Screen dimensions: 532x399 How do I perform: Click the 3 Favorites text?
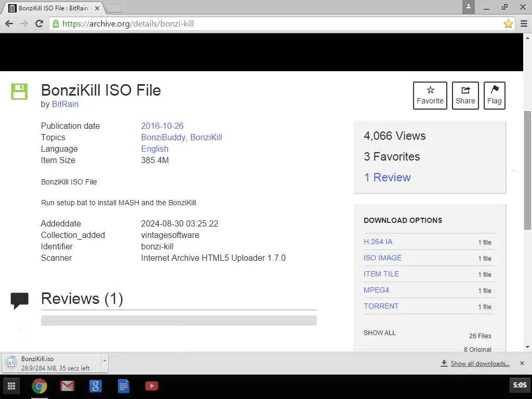(392, 156)
